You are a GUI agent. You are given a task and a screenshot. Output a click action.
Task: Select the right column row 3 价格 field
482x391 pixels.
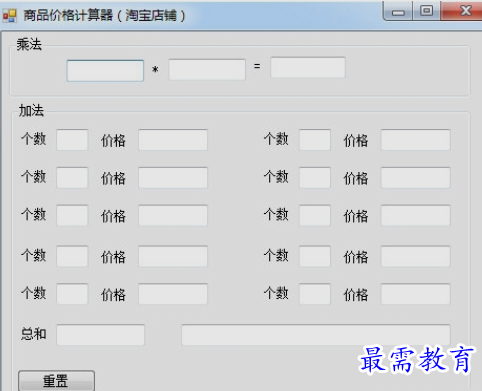click(416, 216)
